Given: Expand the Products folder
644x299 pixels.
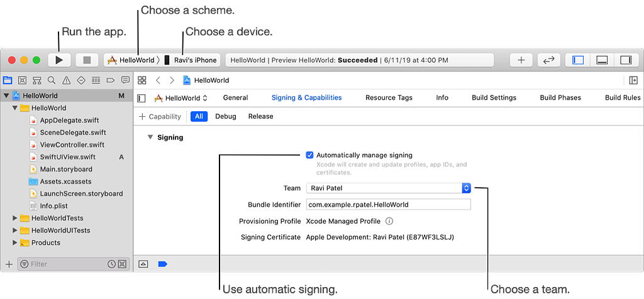Looking at the screenshot, I should pos(15,242).
